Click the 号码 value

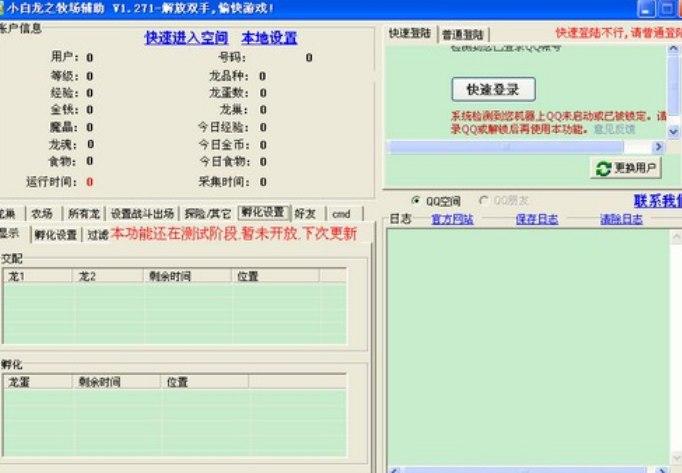[x=309, y=57]
